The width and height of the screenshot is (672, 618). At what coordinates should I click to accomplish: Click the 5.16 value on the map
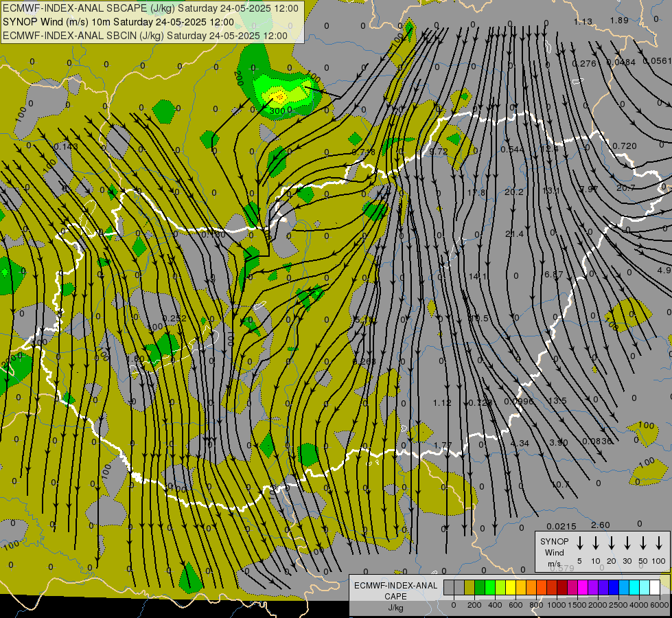coord(364,319)
